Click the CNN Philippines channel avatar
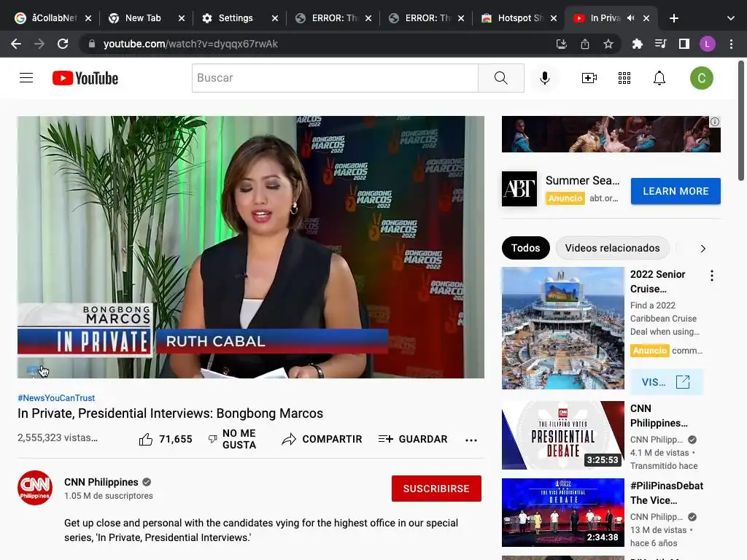 35,488
